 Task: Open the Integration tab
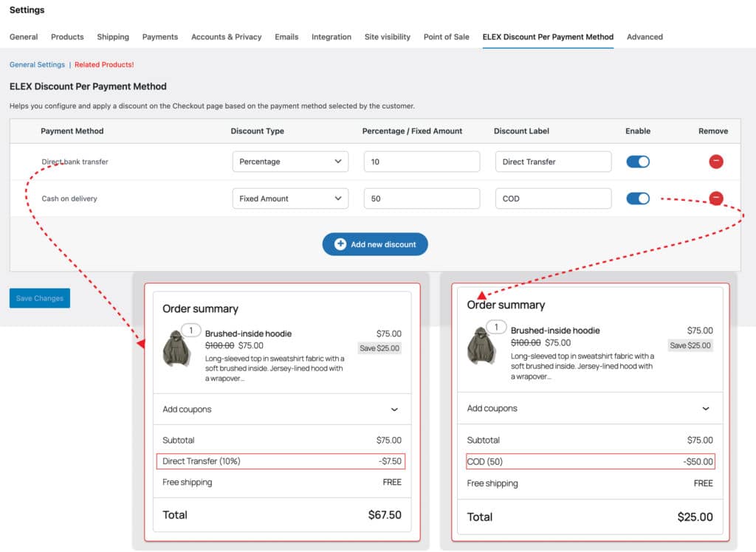pyautogui.click(x=331, y=37)
